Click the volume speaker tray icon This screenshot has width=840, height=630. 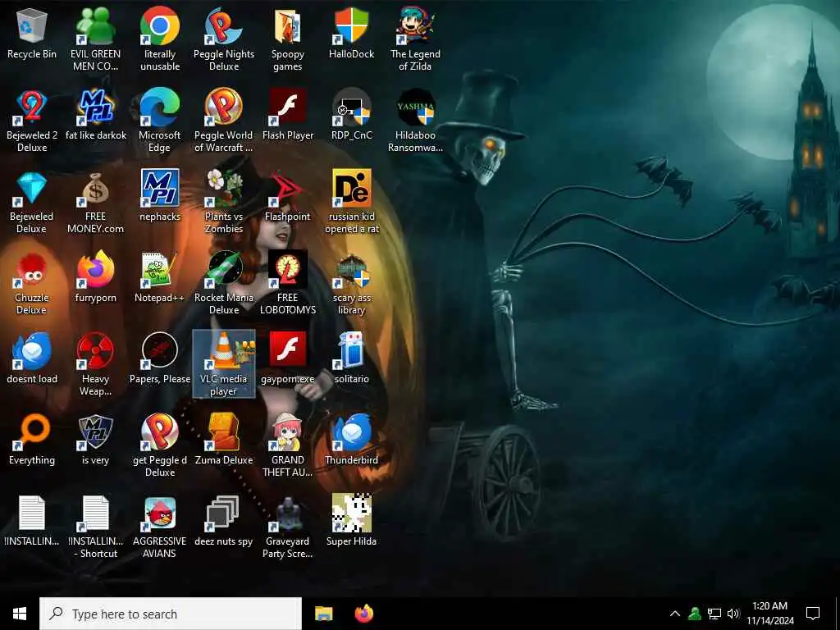click(x=733, y=614)
